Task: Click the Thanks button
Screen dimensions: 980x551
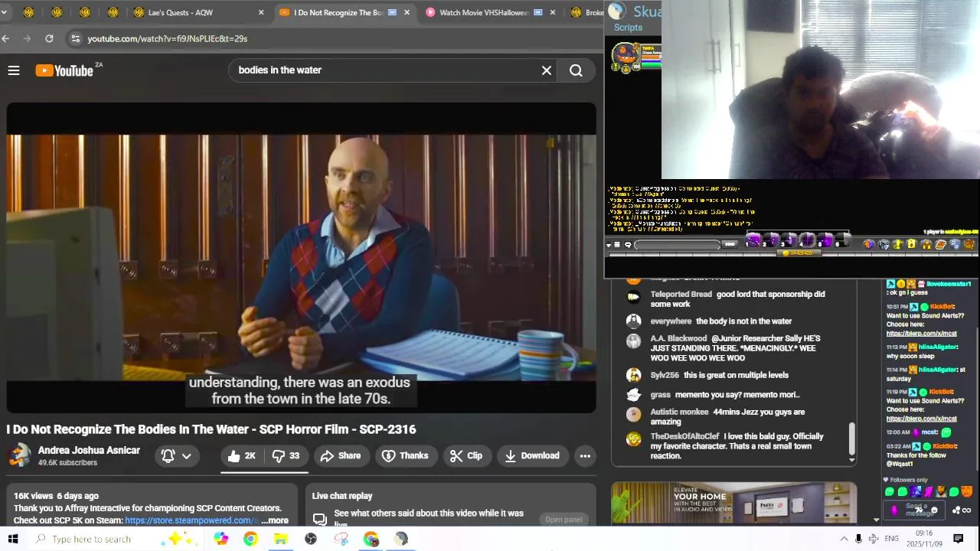Action: 405,456
